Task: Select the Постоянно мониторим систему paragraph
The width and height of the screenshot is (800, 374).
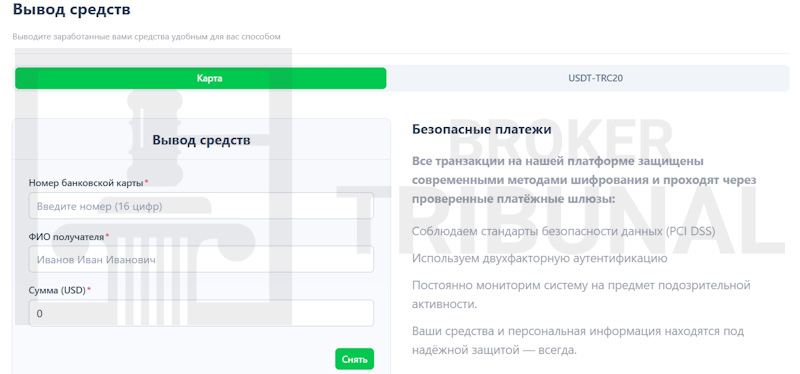Action: pos(581,294)
